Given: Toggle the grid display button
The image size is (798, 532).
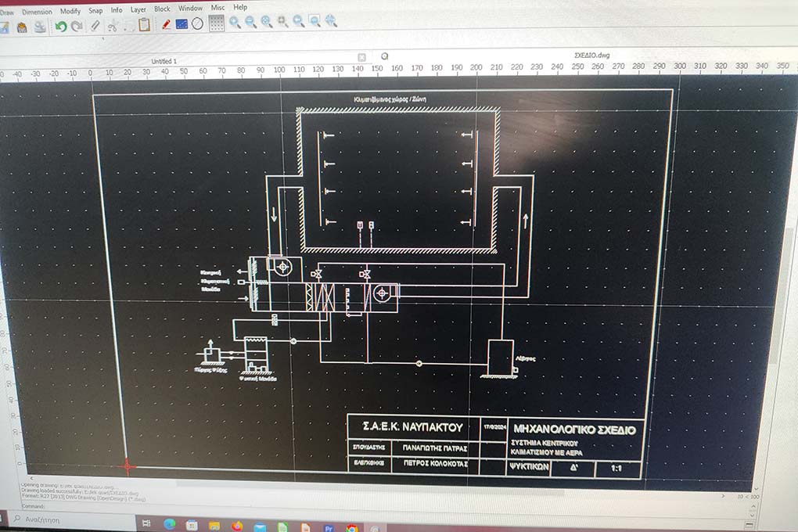Looking at the screenshot, I should [216, 23].
